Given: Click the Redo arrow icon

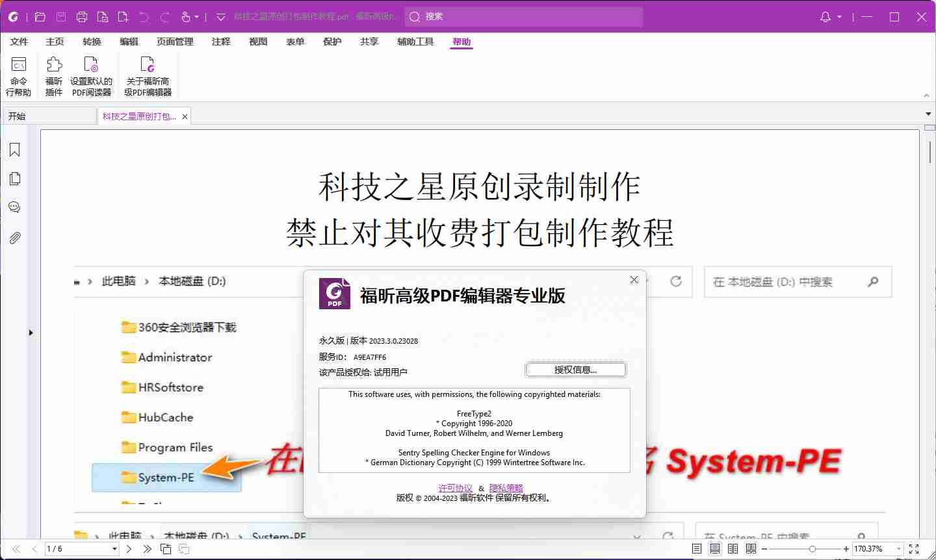Looking at the screenshot, I should [165, 17].
